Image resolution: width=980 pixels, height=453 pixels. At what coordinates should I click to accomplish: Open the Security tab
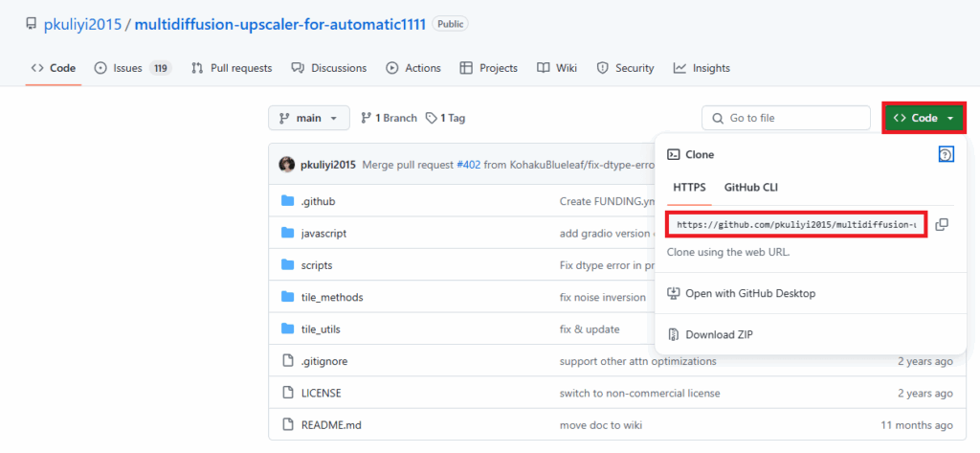pos(625,68)
